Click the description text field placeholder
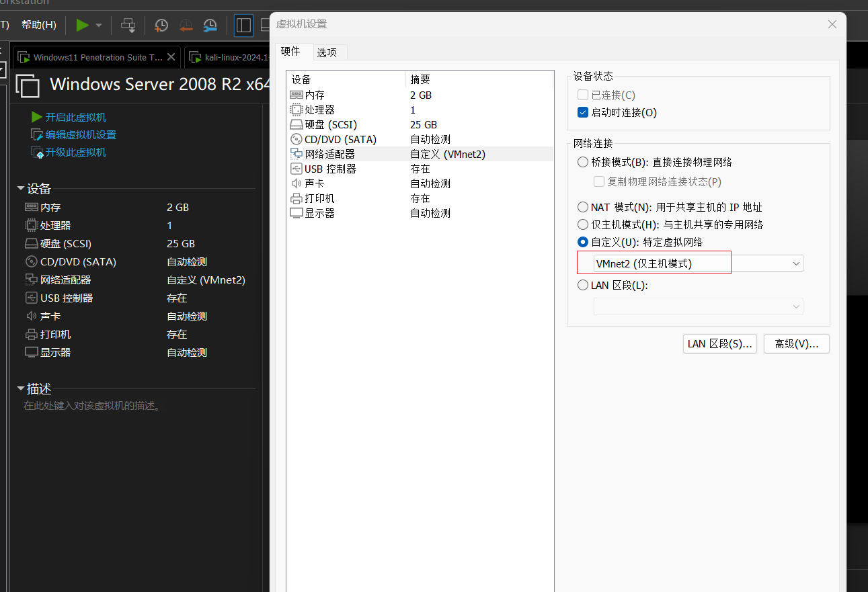Screen dimensions: 868x592 click(92, 406)
